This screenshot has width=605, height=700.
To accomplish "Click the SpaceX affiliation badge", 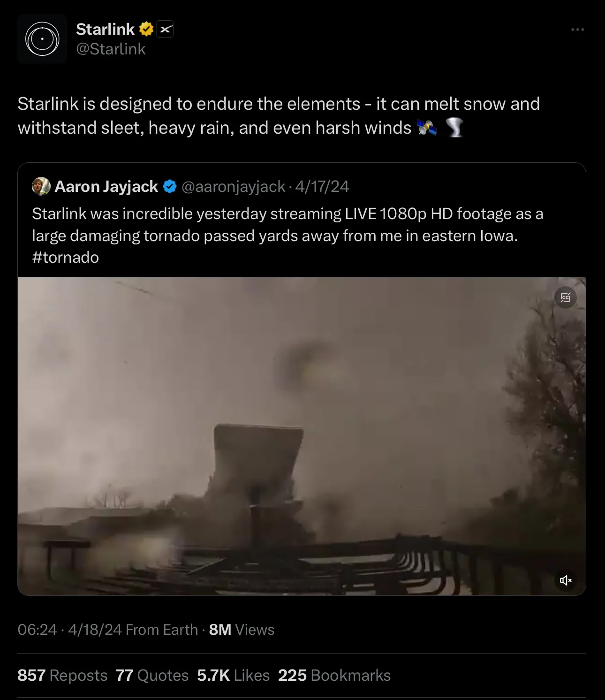I will click(165, 29).
